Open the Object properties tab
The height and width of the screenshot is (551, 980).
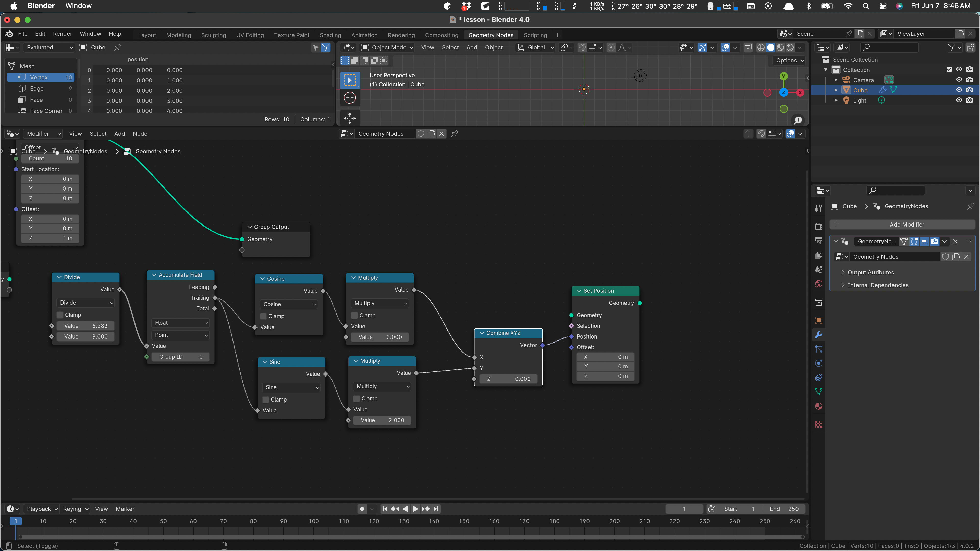tap(819, 320)
